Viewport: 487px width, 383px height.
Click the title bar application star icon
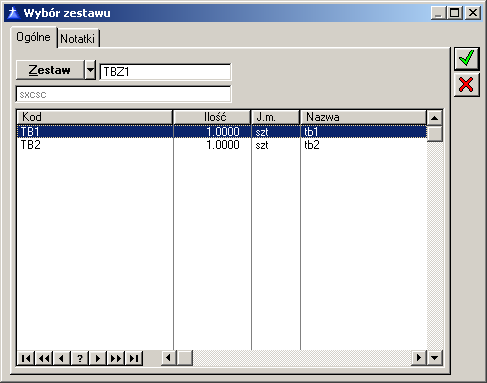click(13, 13)
